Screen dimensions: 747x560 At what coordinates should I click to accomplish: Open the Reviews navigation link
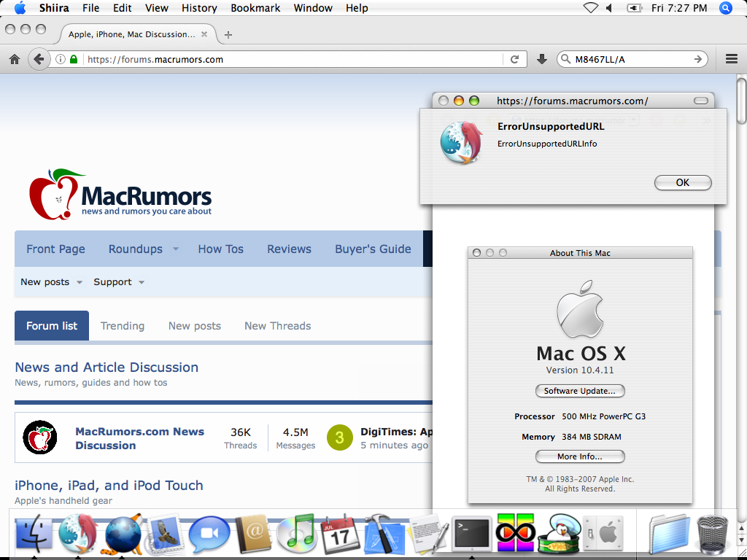coord(289,249)
